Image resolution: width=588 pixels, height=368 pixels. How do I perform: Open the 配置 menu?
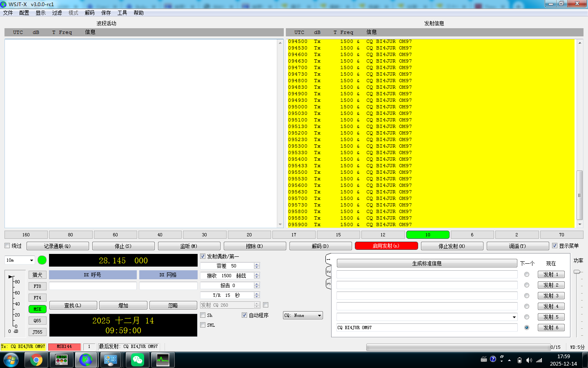point(24,13)
